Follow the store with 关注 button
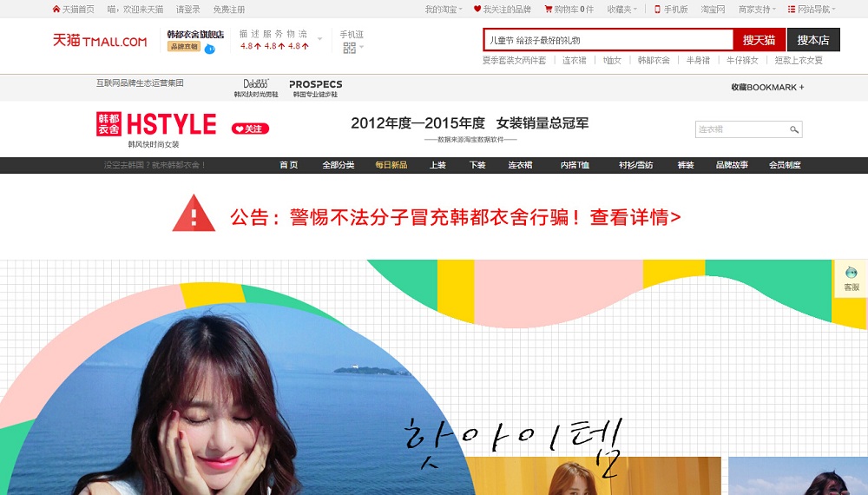 [250, 129]
